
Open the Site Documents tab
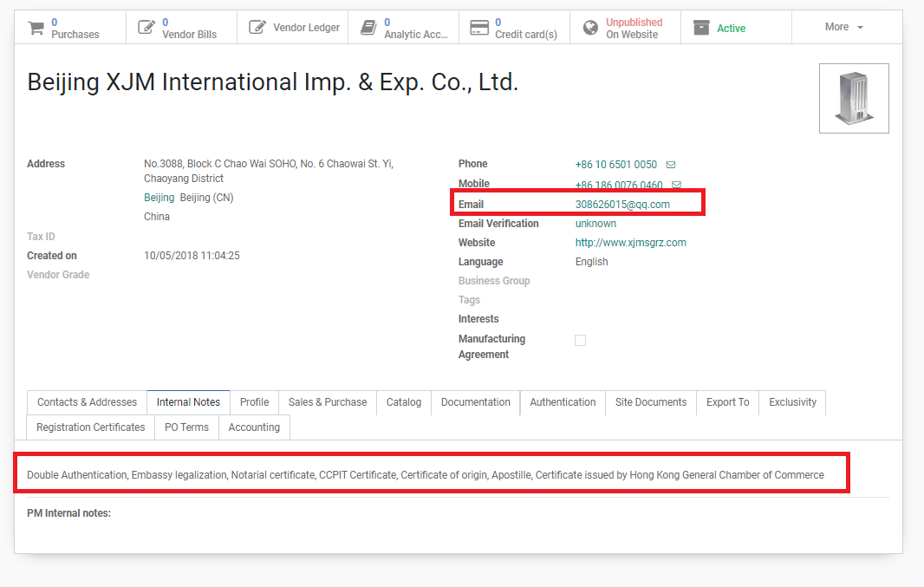pyautogui.click(x=651, y=402)
